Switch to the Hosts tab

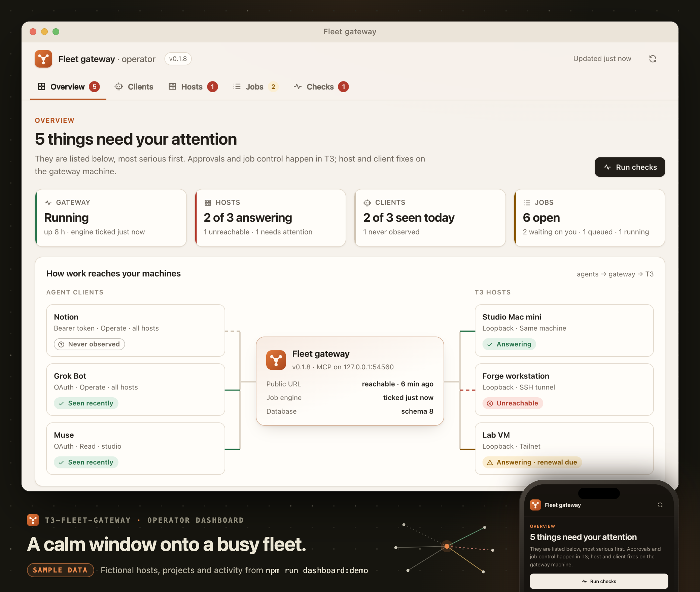pos(193,87)
